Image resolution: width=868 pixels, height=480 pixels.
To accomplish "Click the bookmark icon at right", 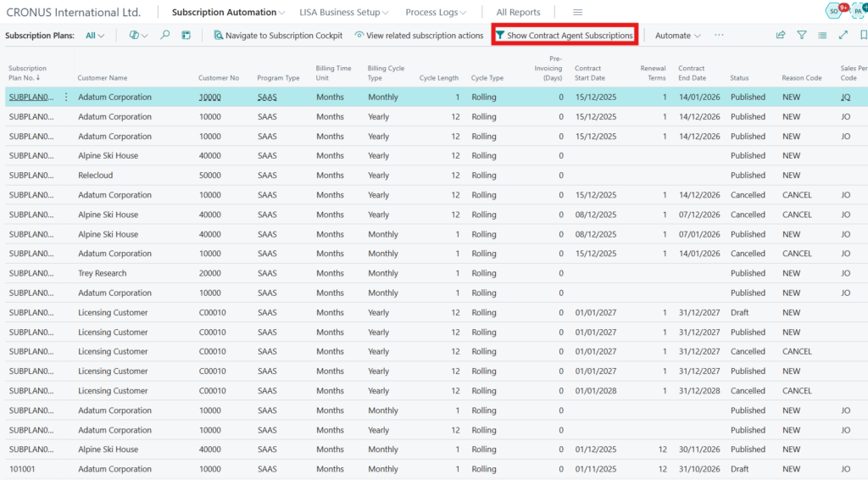I will pos(863,36).
